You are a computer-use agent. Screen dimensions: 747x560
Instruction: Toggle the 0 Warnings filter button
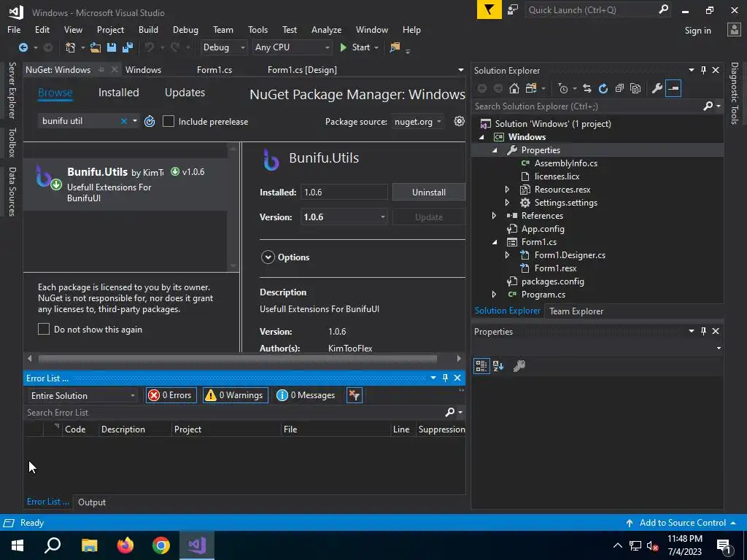(236, 395)
